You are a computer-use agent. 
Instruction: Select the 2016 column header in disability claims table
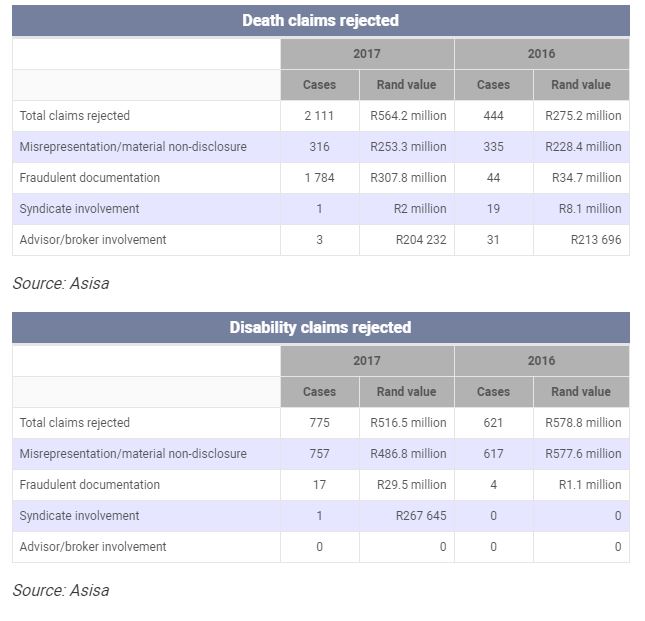pos(541,361)
